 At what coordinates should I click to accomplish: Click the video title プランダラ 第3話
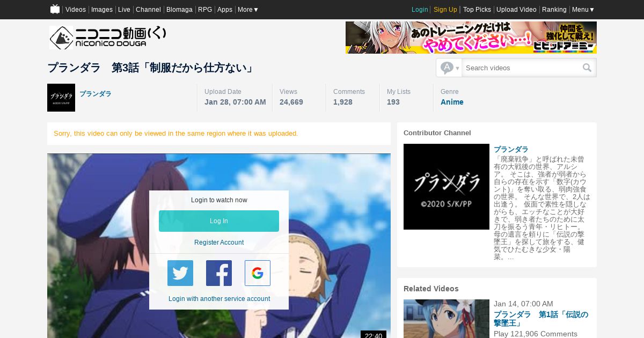(151, 68)
